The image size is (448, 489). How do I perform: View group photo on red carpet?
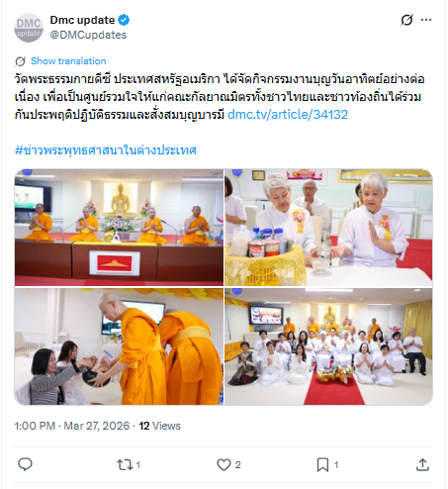328,346
